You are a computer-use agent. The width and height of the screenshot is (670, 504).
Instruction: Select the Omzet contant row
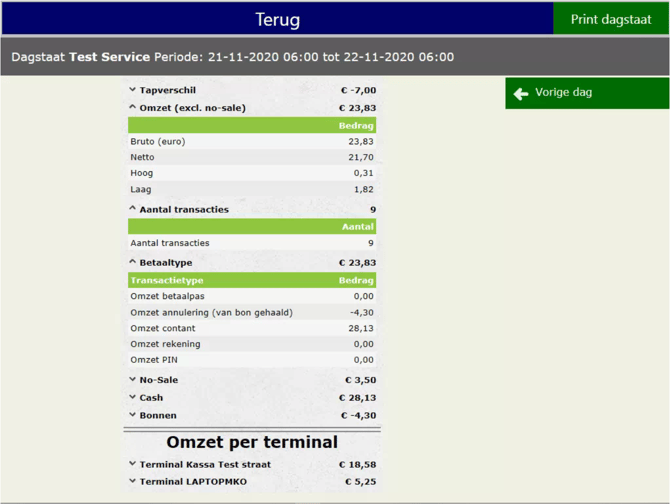point(252,328)
